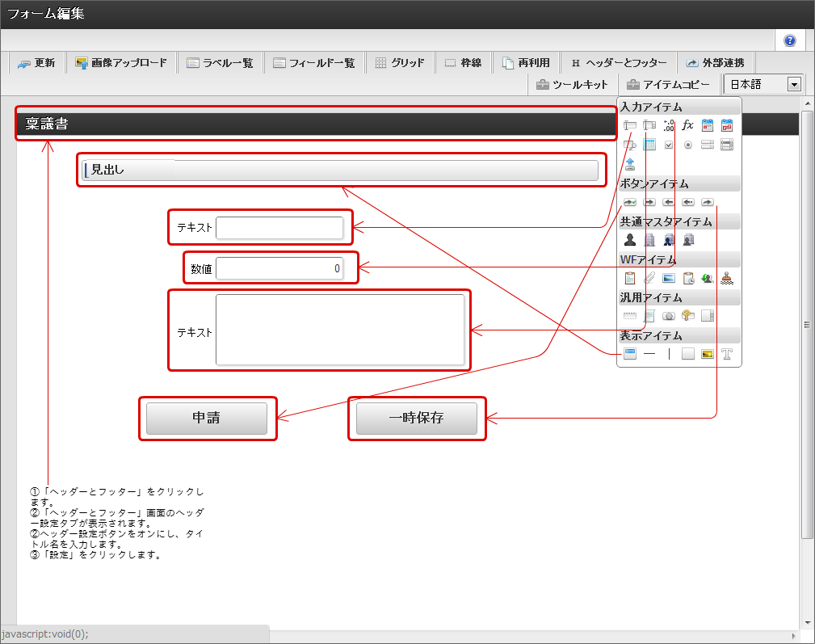Open the フィールド一覧 toolbar tab
The height and width of the screenshot is (644, 815).
(x=314, y=63)
